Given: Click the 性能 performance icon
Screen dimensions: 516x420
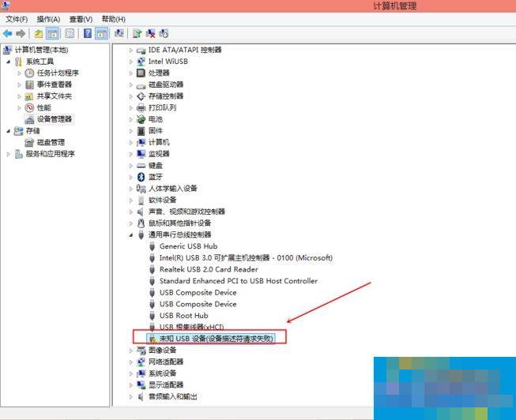Looking at the screenshot, I should [29, 107].
